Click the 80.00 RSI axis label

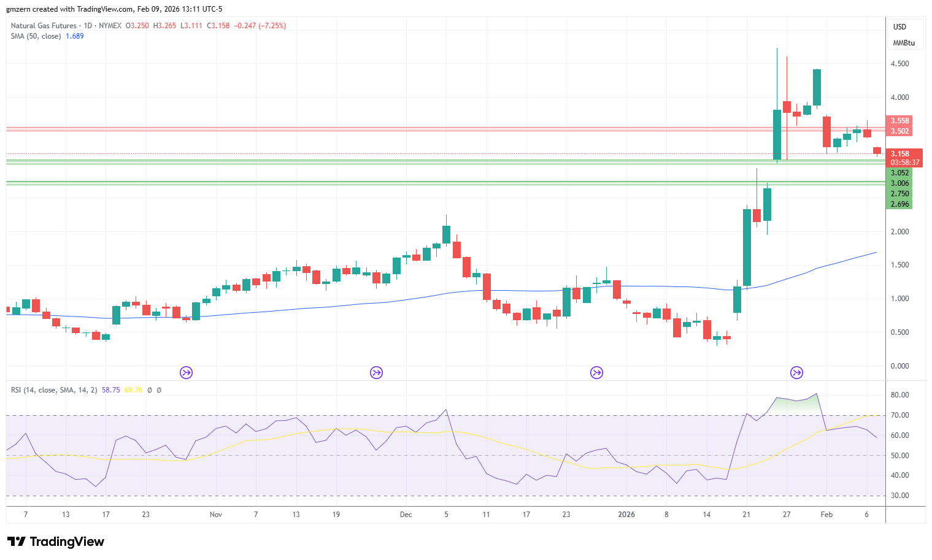pyautogui.click(x=899, y=395)
